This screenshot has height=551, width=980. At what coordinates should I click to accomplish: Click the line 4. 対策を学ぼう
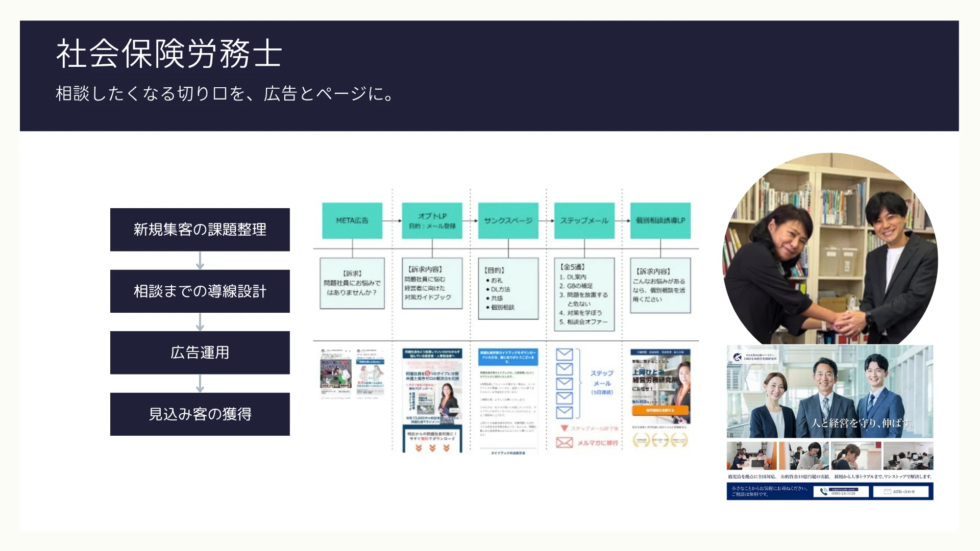tap(580, 313)
